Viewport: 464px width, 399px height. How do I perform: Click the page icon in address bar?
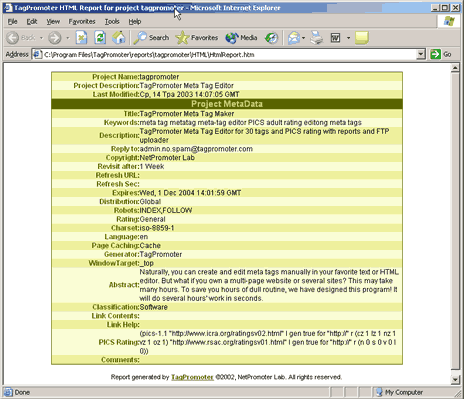(x=37, y=54)
